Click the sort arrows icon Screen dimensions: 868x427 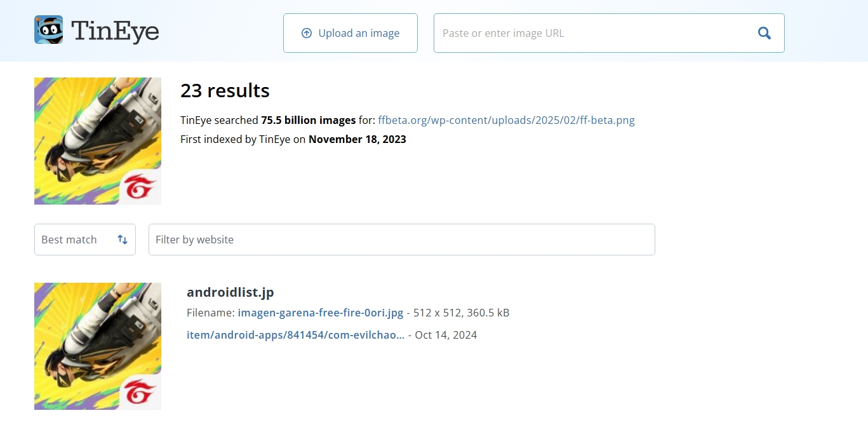123,240
